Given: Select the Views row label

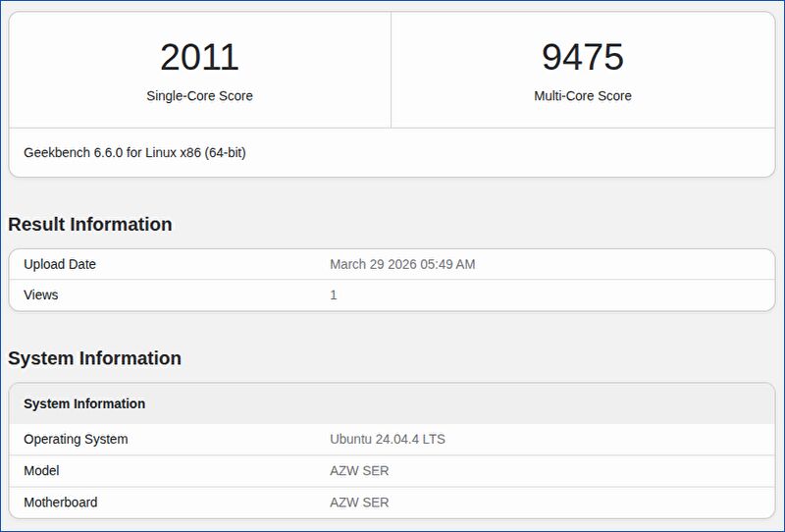Looking at the screenshot, I should (41, 294).
